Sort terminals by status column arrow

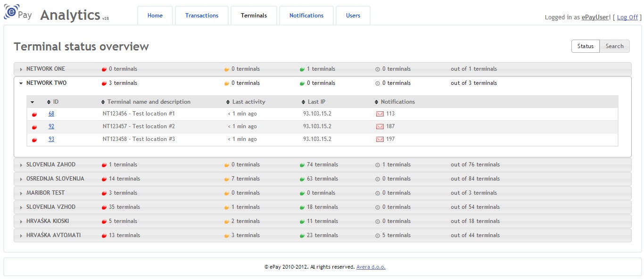pyautogui.click(x=33, y=102)
